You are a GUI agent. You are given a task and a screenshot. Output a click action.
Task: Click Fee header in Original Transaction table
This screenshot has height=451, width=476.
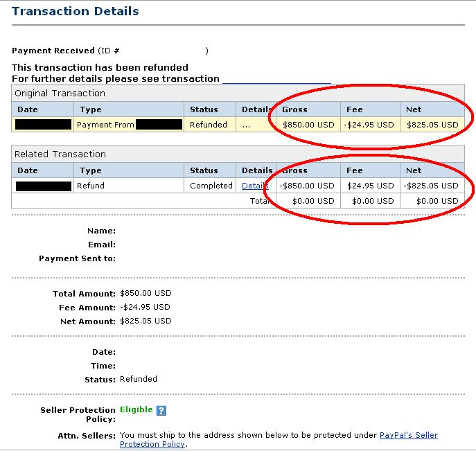pos(353,109)
